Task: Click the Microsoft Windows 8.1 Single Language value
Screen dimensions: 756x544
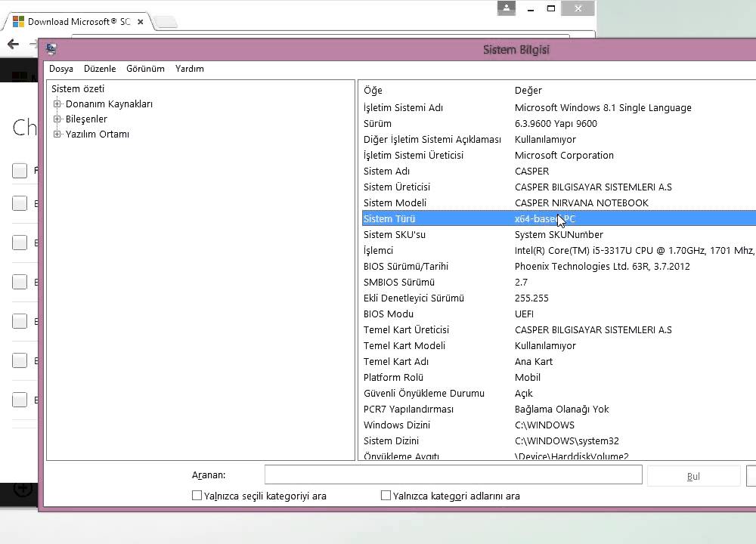Action: pyautogui.click(x=603, y=107)
